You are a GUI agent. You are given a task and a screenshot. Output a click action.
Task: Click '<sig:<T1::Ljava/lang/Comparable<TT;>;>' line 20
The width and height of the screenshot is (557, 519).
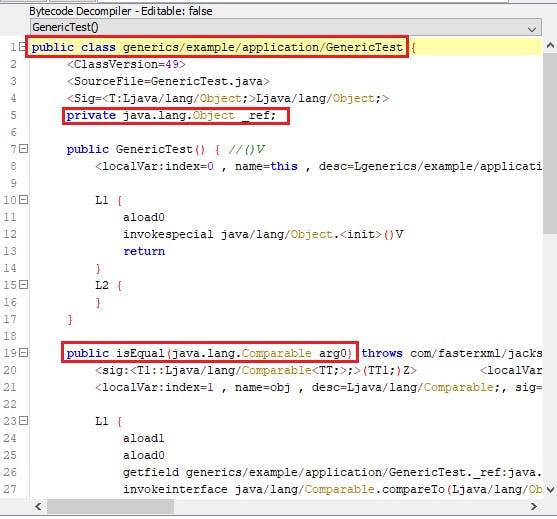pyautogui.click(x=256, y=371)
